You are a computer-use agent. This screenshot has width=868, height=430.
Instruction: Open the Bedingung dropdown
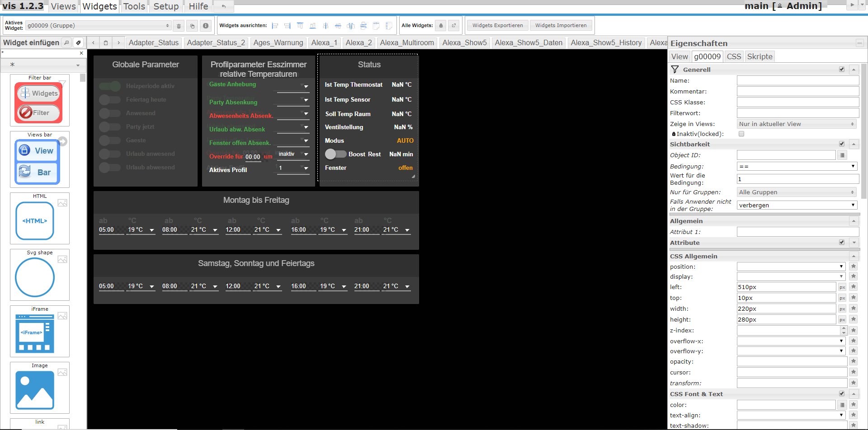tap(797, 167)
